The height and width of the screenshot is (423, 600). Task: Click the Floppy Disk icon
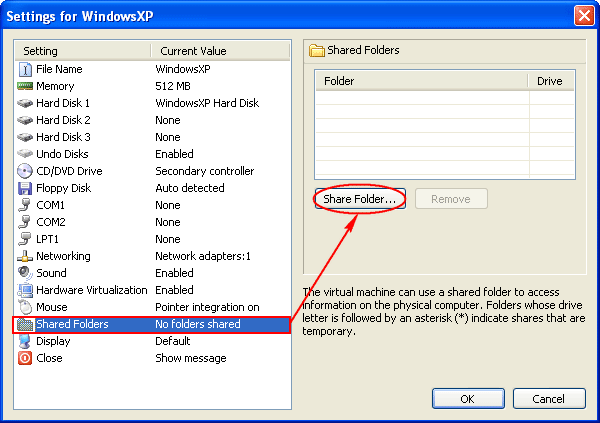25,188
